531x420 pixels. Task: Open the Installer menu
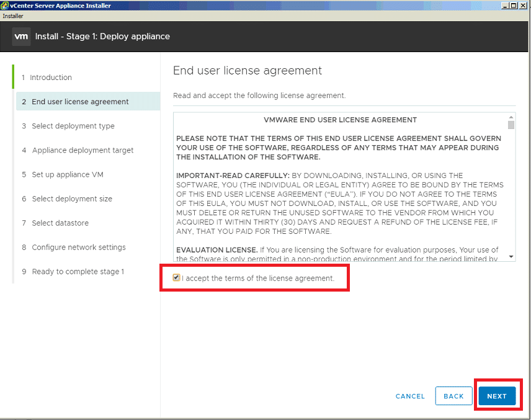13,16
